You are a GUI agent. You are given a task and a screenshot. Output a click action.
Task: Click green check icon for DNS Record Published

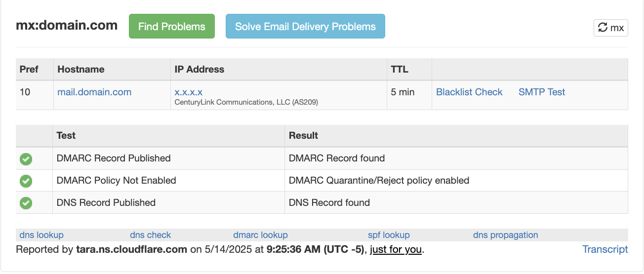coord(26,203)
